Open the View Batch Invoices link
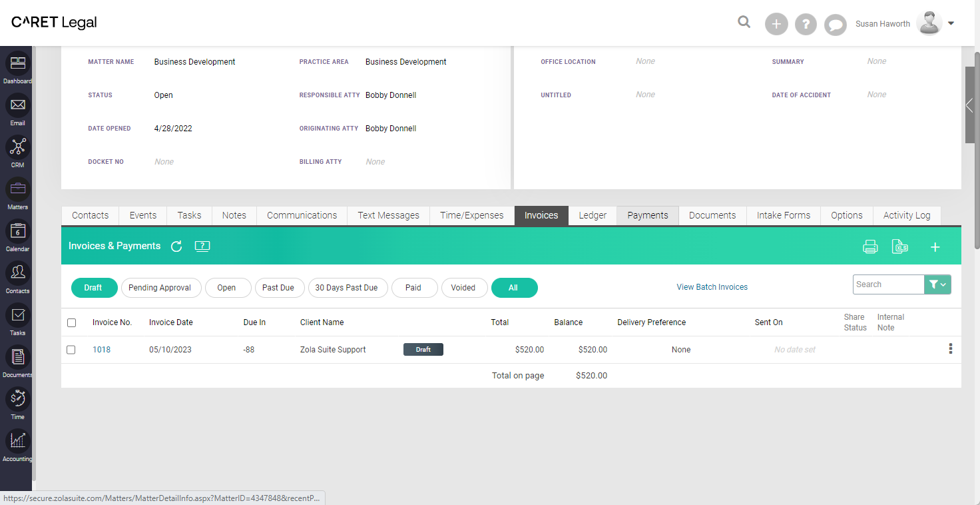980x505 pixels. [x=712, y=287]
